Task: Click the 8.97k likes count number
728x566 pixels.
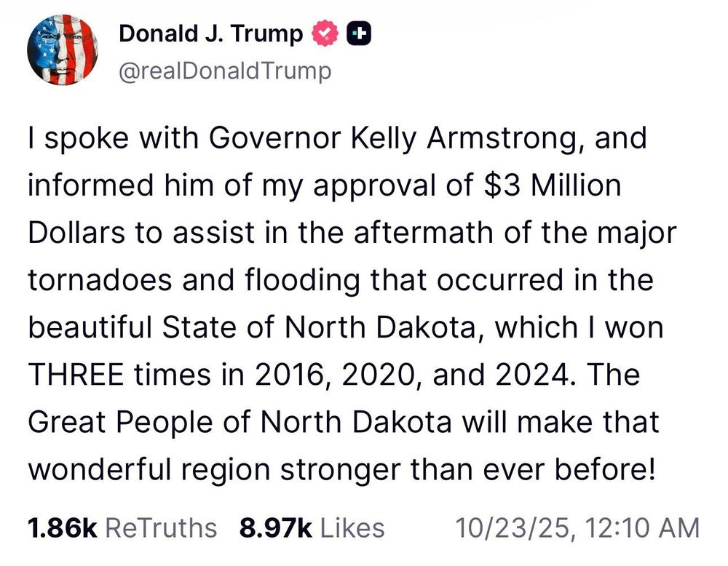Action: coord(276,527)
